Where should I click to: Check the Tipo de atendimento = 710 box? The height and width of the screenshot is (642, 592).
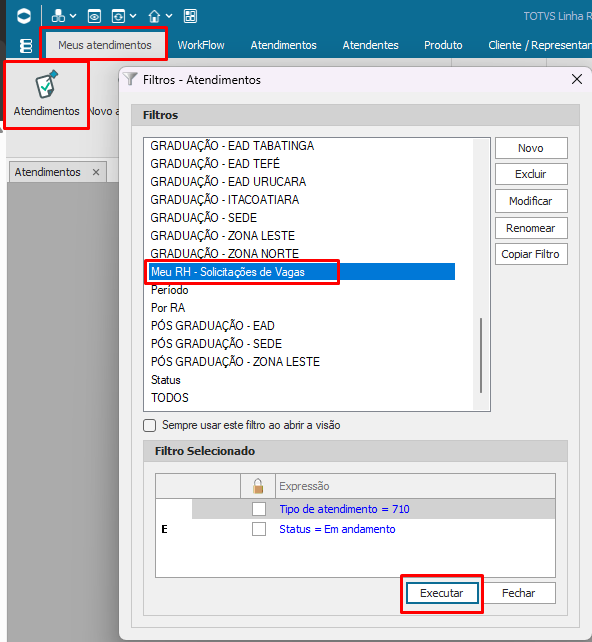click(x=259, y=509)
